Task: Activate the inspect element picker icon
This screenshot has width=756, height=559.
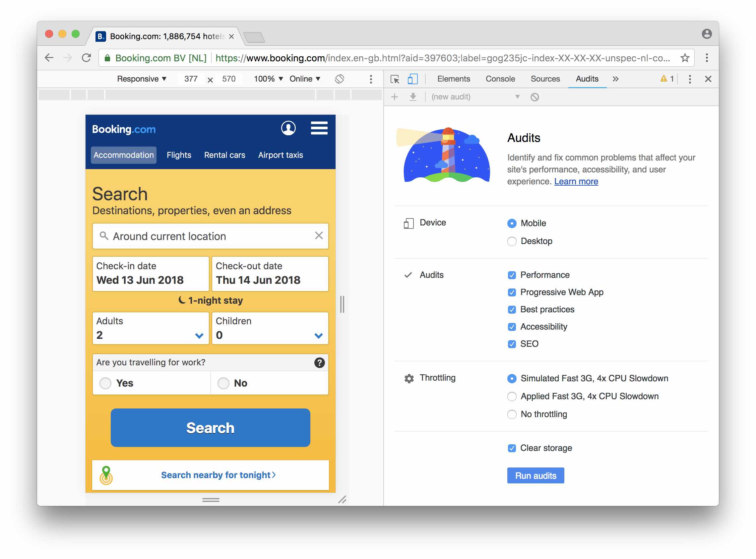Action: point(395,79)
